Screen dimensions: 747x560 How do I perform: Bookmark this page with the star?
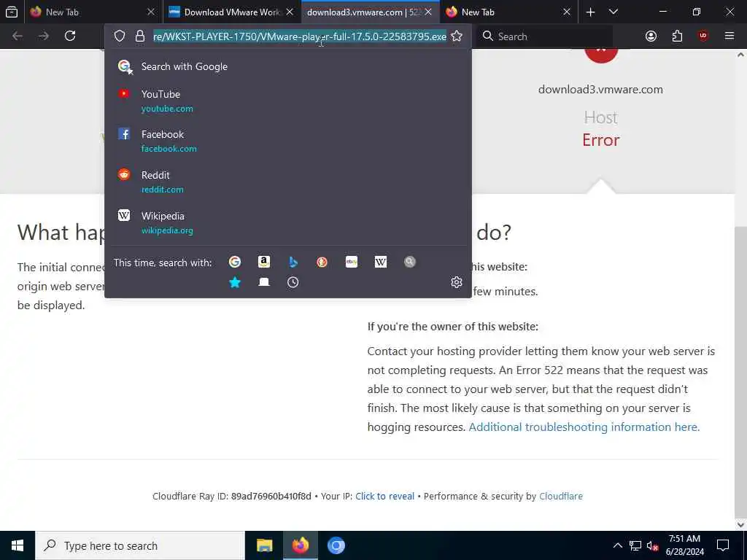point(457,36)
